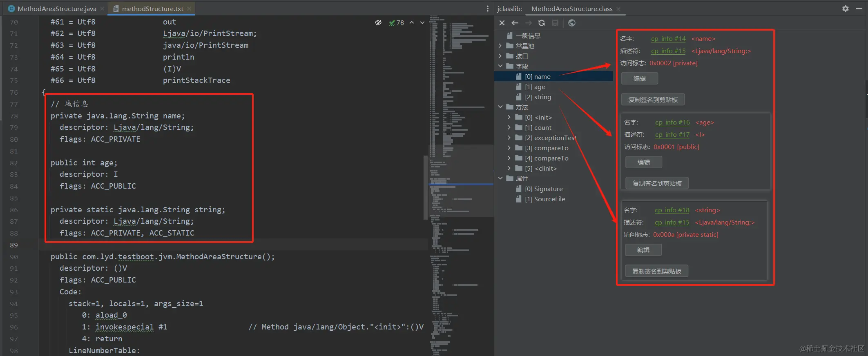Click the jclasslib close (X) toolbar icon
The image size is (868, 356).
pyautogui.click(x=502, y=23)
